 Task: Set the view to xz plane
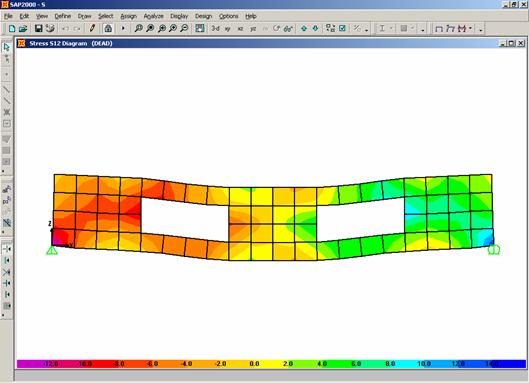pyautogui.click(x=240, y=29)
